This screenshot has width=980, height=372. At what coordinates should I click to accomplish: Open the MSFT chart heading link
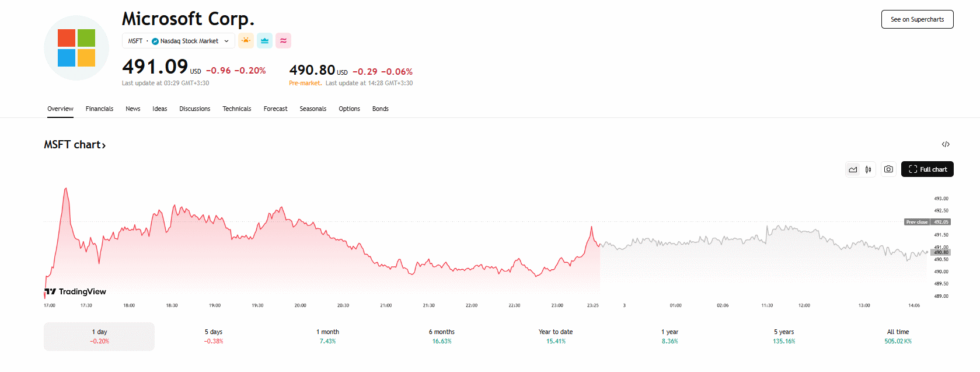[x=75, y=144]
